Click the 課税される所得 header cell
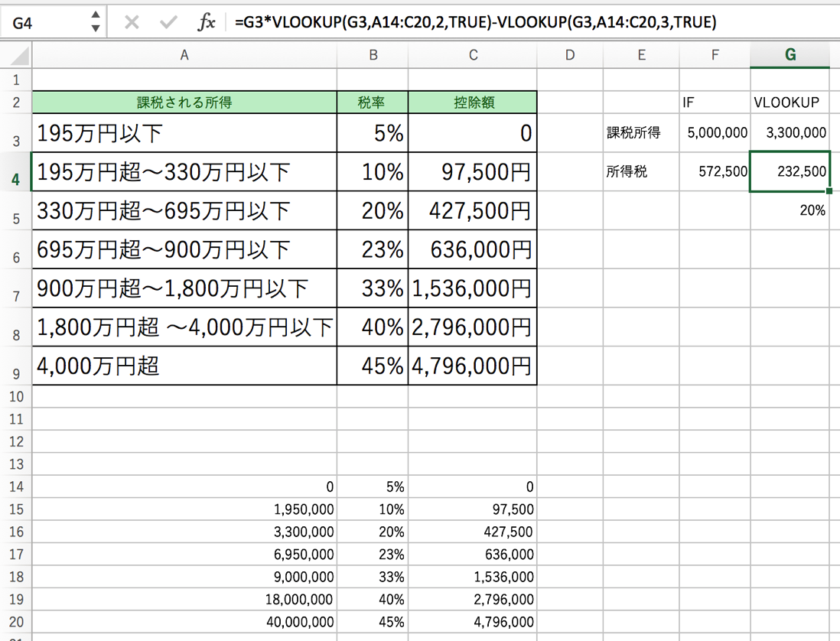 (184, 102)
